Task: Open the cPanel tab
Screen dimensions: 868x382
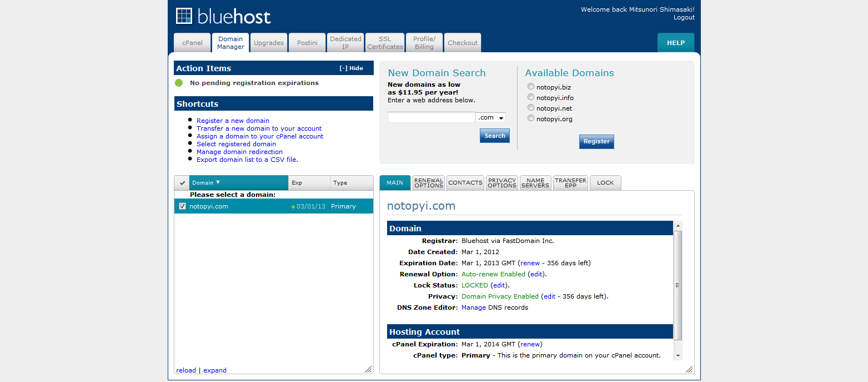Action: 192,43
